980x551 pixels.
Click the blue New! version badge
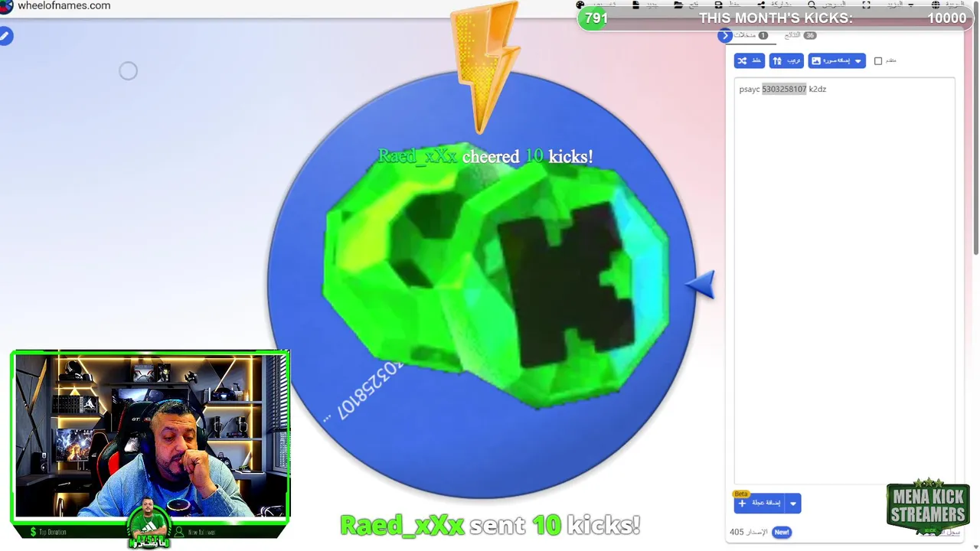pyautogui.click(x=781, y=532)
